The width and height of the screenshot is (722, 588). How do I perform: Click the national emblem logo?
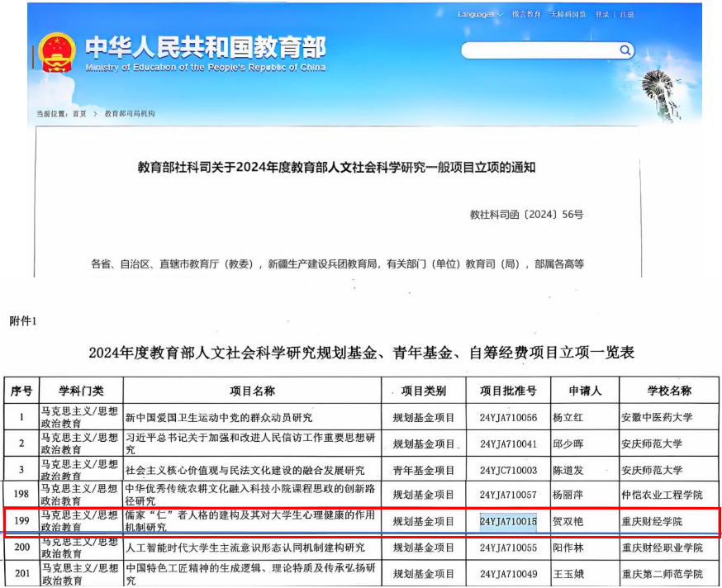click(x=57, y=53)
